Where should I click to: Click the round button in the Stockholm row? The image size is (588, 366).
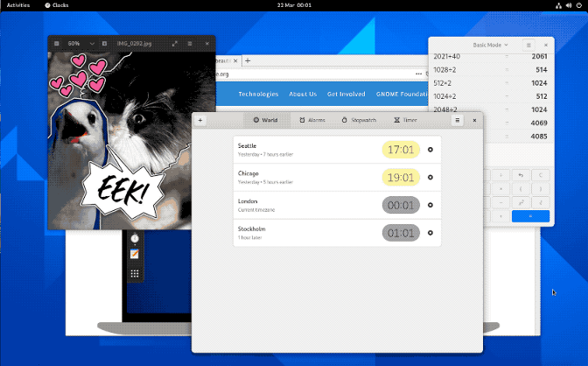[x=430, y=233]
